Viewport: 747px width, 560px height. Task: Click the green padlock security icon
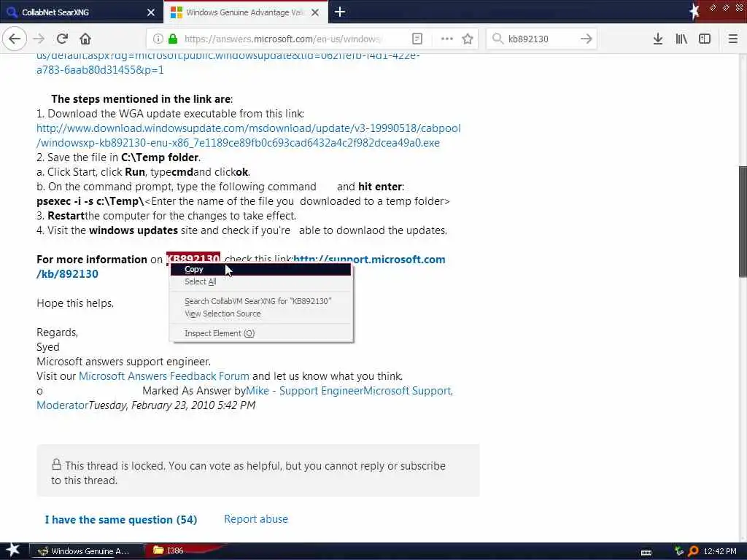(173, 39)
